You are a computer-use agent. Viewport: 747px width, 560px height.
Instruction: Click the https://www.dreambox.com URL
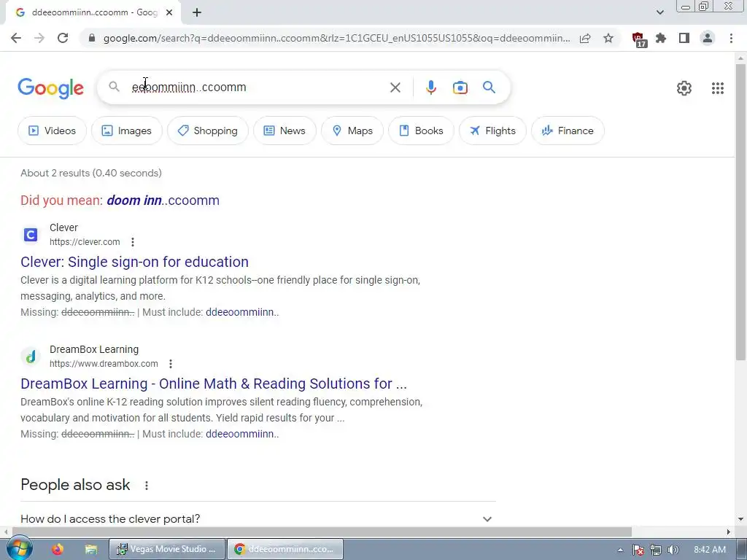104,364
